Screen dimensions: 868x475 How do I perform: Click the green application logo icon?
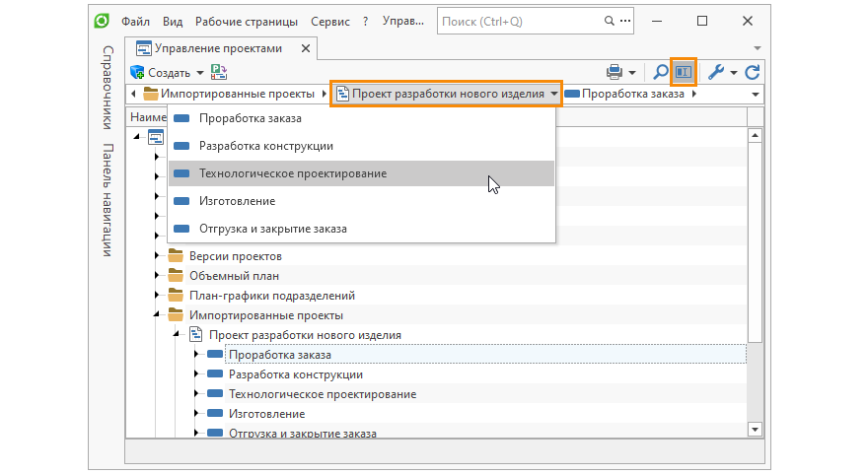tap(102, 21)
